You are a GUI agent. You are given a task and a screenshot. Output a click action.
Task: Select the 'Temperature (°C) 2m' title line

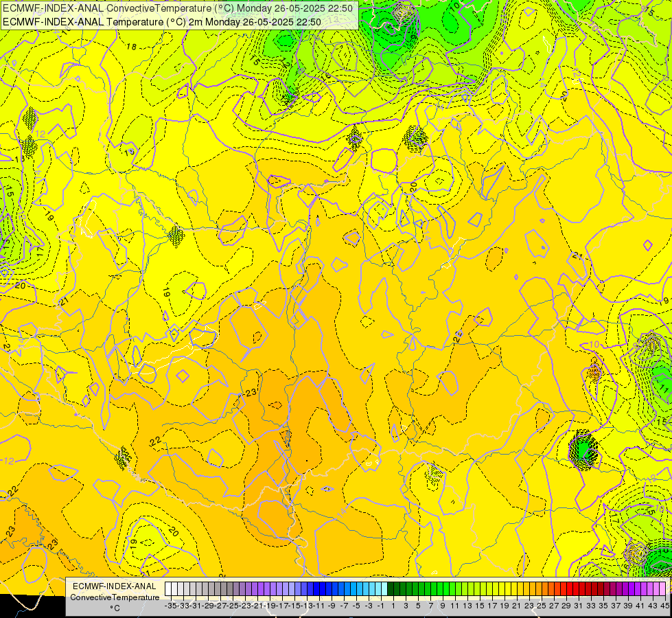point(162,21)
